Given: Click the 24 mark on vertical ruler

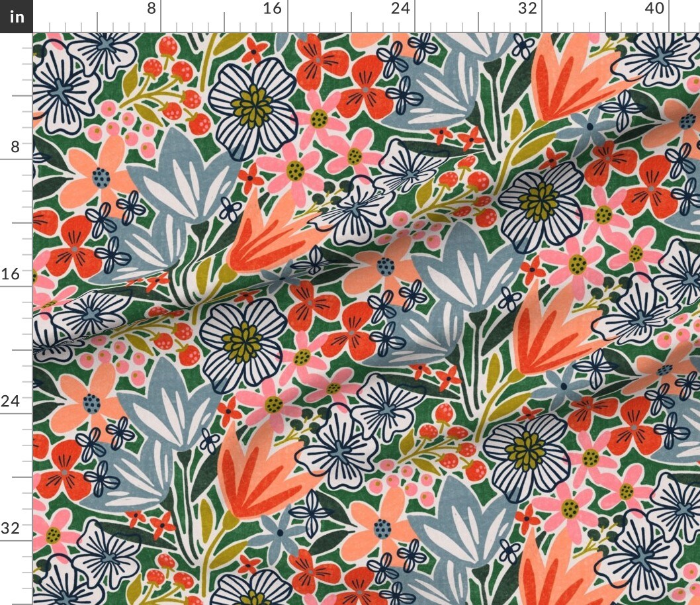Looking at the screenshot, I should [12, 399].
